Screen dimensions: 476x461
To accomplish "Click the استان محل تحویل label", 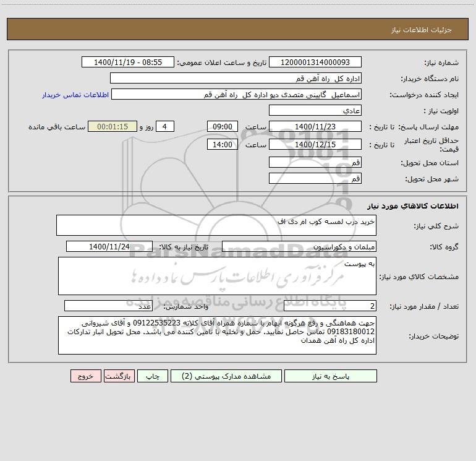I will point(430,163).
